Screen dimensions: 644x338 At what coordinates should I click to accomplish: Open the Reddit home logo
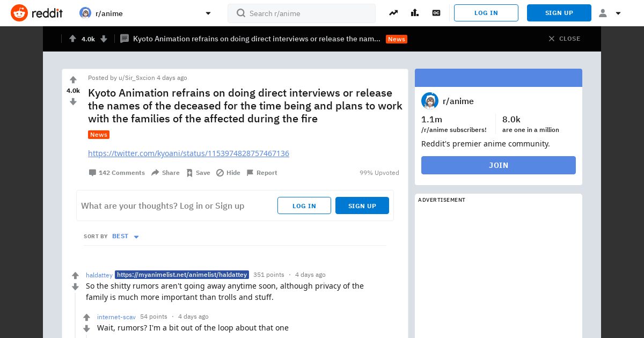(36, 13)
